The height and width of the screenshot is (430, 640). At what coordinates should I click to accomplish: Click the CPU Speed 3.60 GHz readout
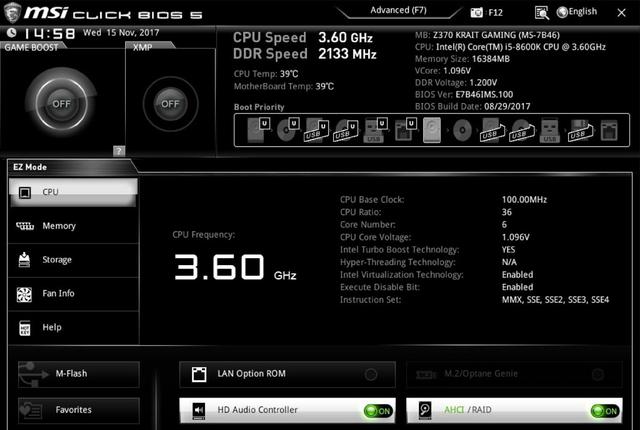click(x=302, y=38)
